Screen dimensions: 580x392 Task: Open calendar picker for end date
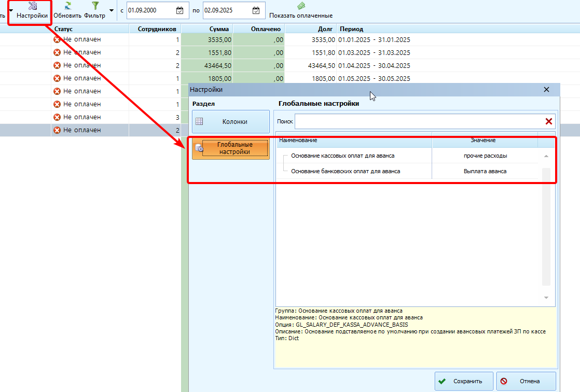point(256,10)
